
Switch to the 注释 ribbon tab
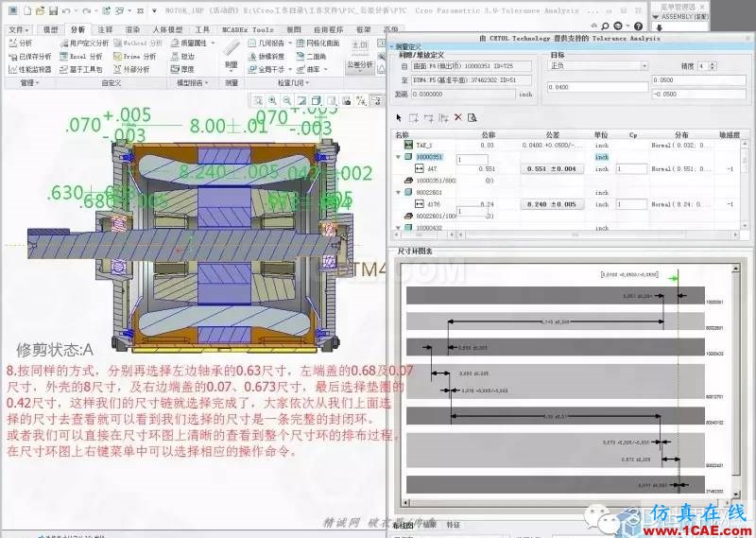(x=105, y=30)
